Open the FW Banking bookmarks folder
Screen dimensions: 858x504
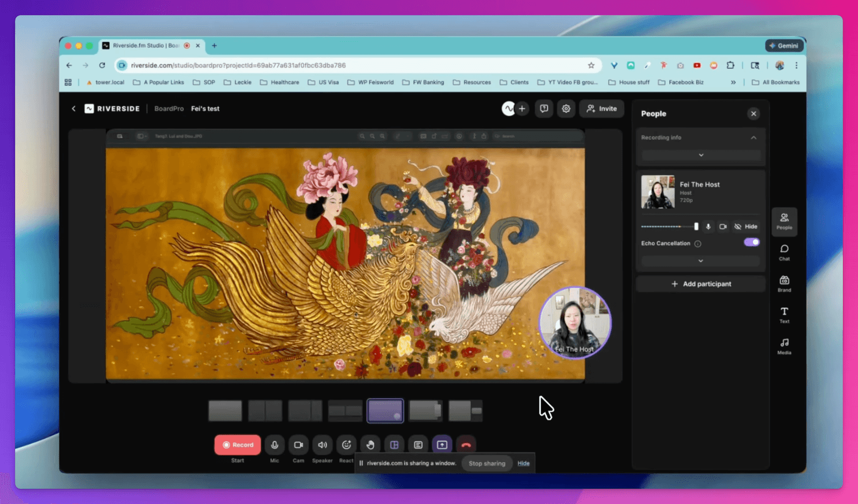tap(423, 83)
